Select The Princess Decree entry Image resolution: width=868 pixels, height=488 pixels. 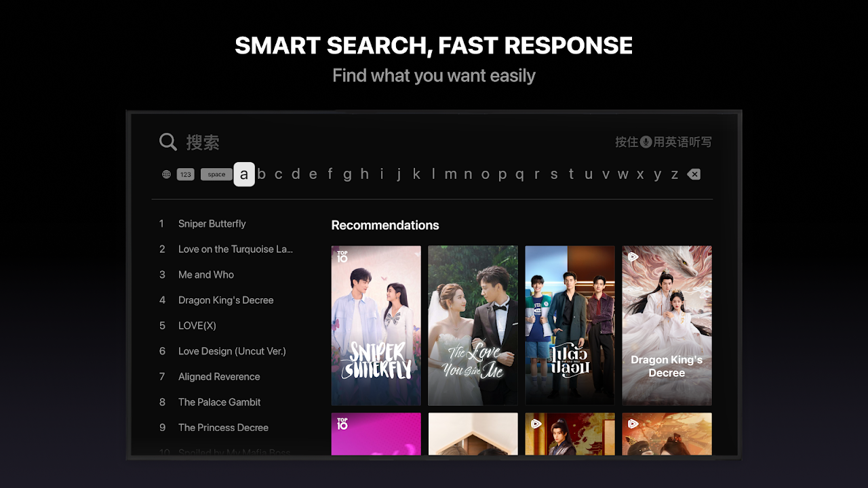[223, 428]
